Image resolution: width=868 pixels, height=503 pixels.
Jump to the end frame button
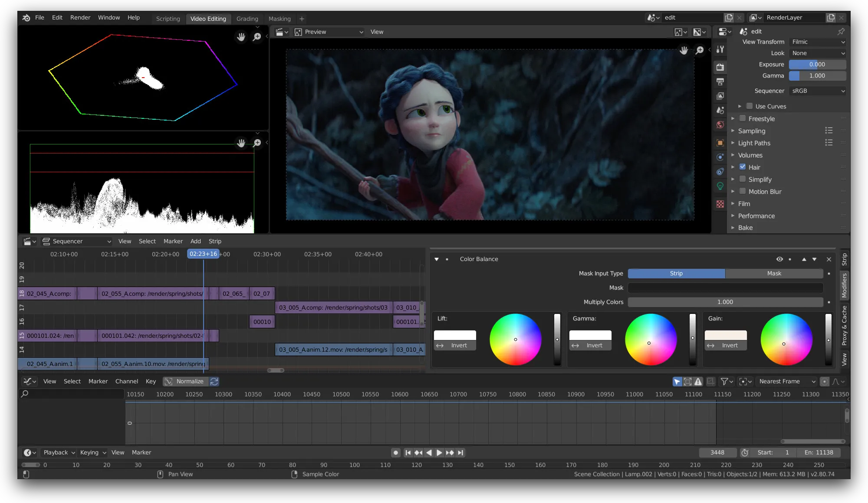(x=460, y=453)
